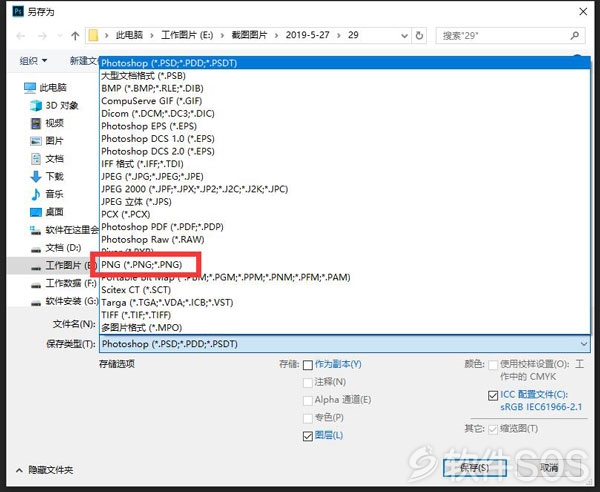Choose TIFF format option
Viewport: 600px width, 492px height.
coord(345,315)
